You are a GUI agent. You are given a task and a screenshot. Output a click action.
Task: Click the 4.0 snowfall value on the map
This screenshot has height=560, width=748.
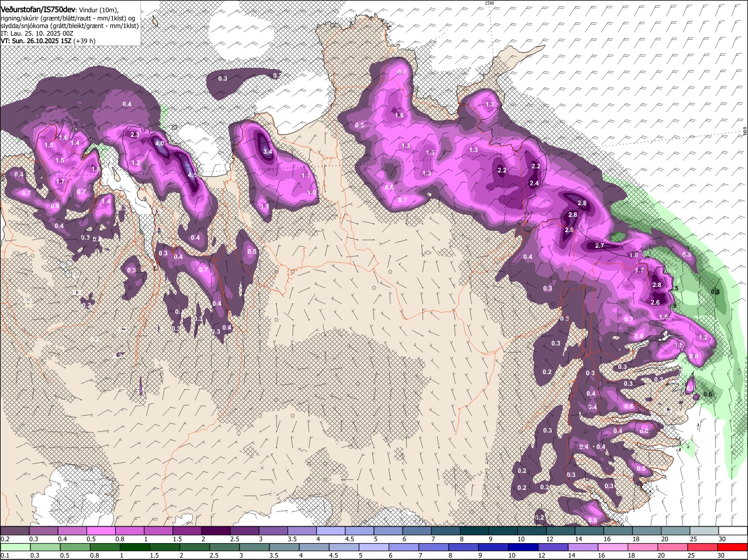pos(159,143)
